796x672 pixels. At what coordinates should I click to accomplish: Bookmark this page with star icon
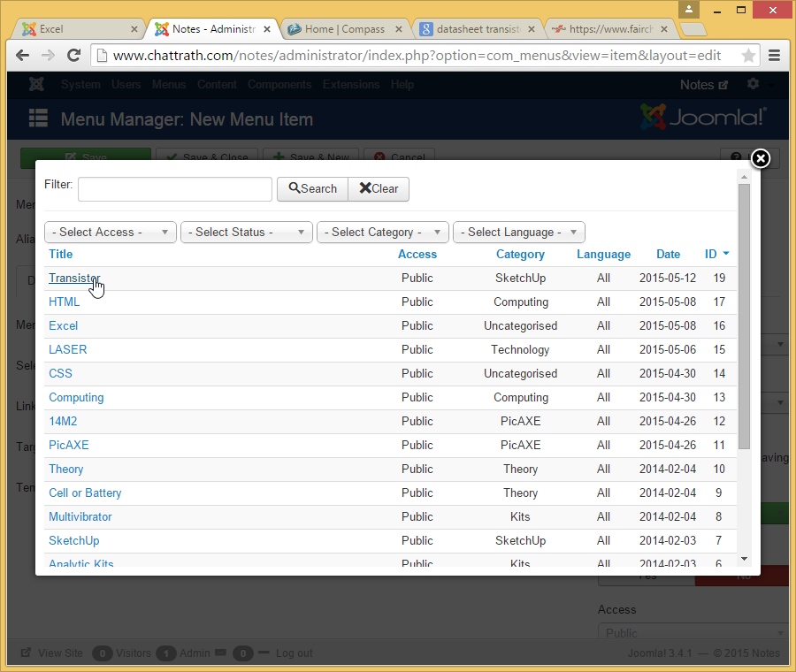pyautogui.click(x=748, y=56)
